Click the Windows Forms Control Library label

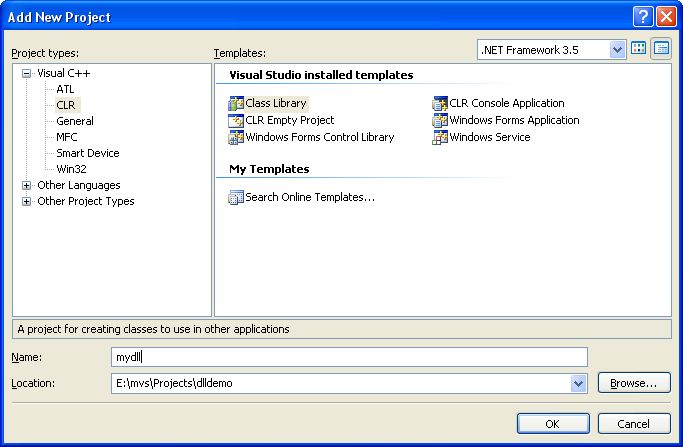point(320,137)
